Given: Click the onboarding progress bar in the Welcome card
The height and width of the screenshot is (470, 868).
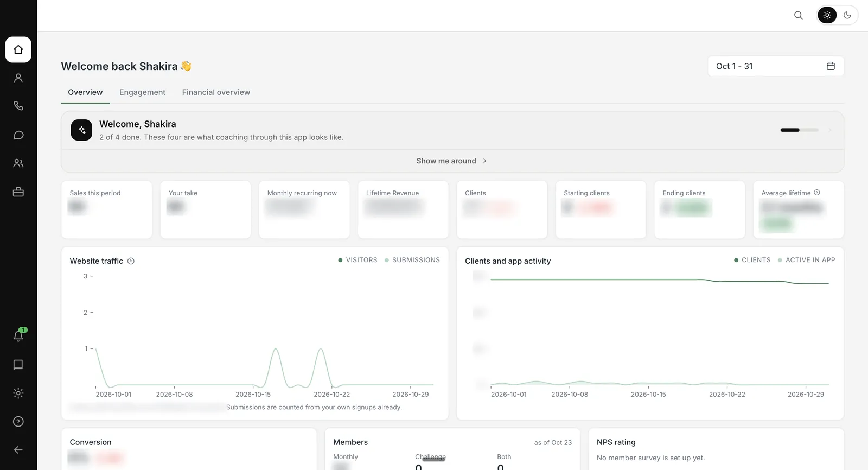Looking at the screenshot, I should (x=799, y=130).
